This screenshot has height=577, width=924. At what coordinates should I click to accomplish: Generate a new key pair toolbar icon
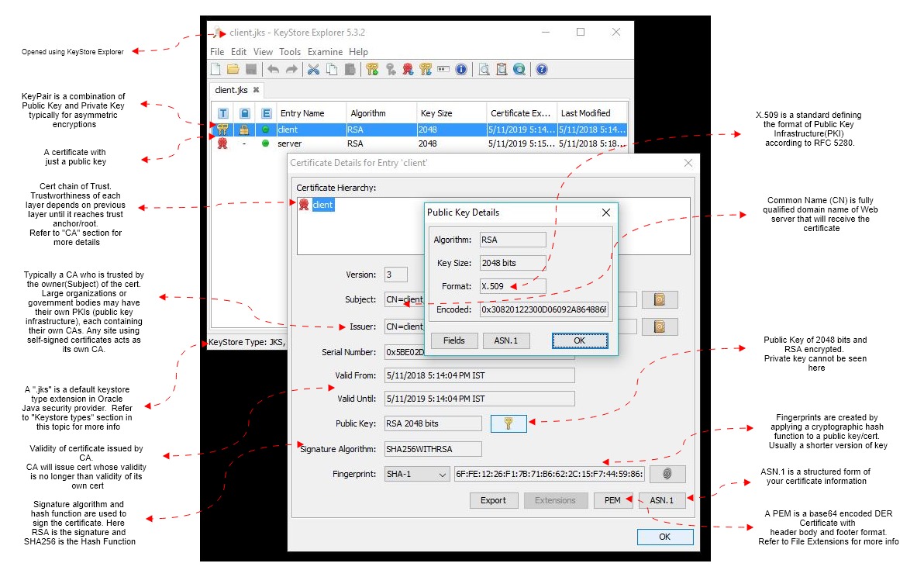pyautogui.click(x=373, y=69)
